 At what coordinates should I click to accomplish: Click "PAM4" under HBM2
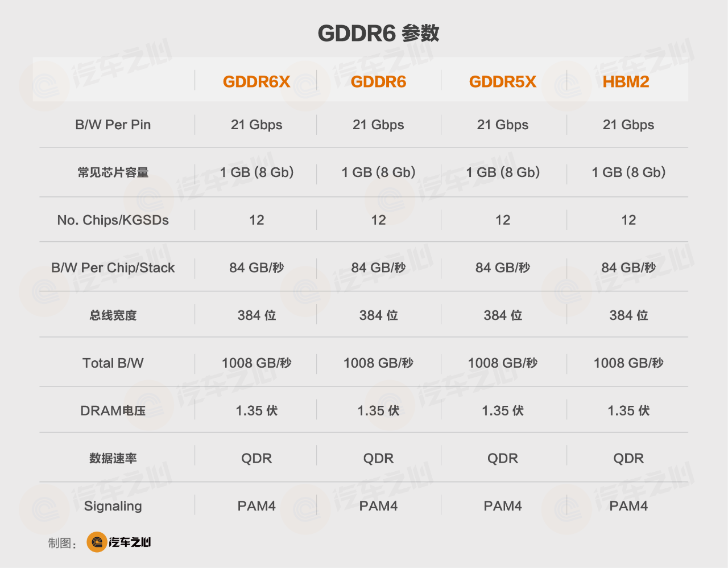point(628,506)
